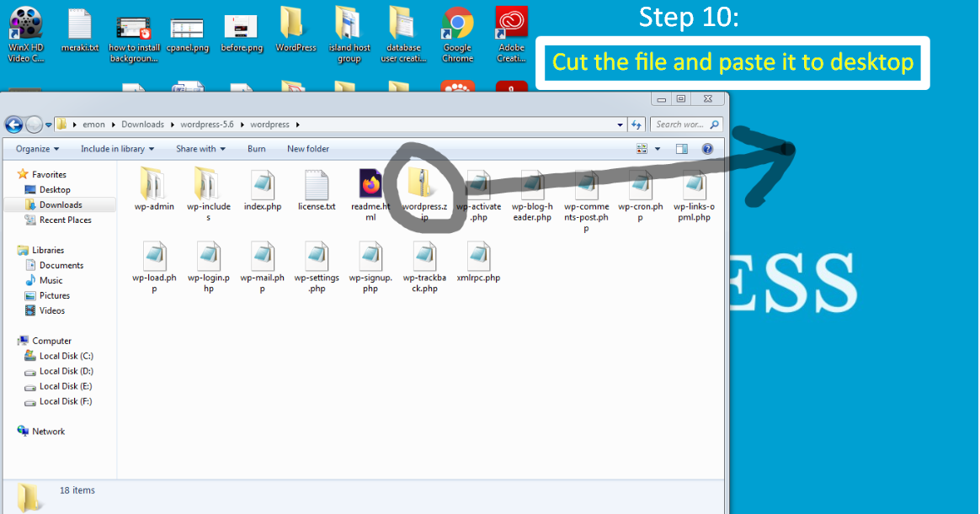This screenshot has height=514, width=980.
Task: Show the preview pane icon
Action: (x=681, y=149)
